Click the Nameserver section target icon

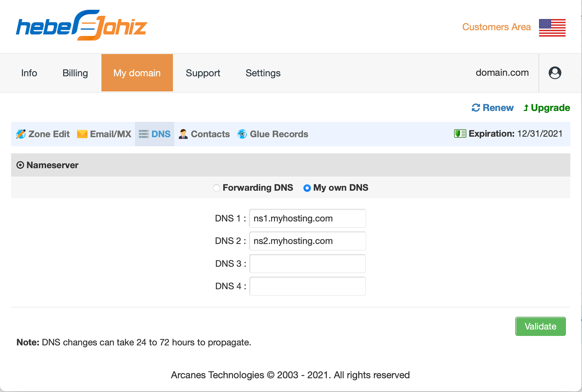20,165
